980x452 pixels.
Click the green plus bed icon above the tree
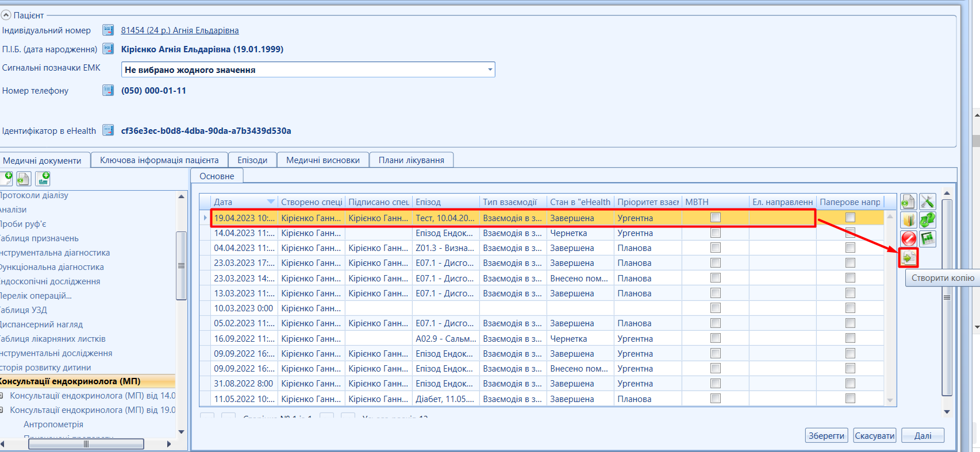click(43, 179)
